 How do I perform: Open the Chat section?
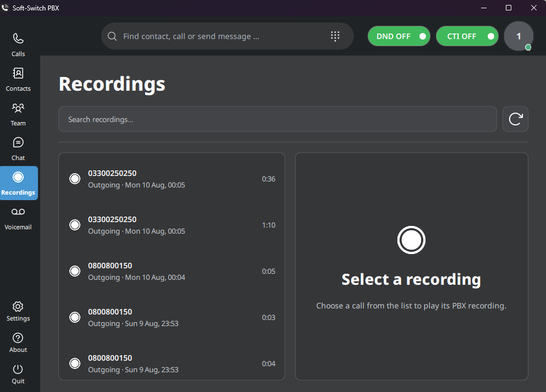18,149
